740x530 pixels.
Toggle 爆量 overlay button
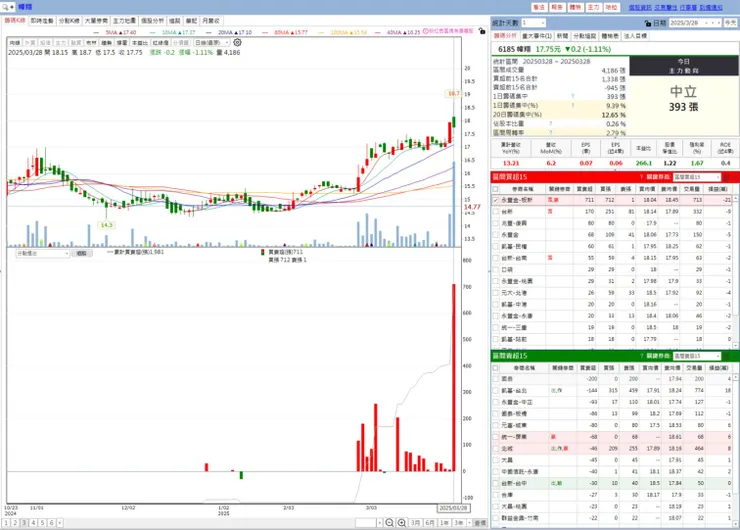click(x=122, y=42)
